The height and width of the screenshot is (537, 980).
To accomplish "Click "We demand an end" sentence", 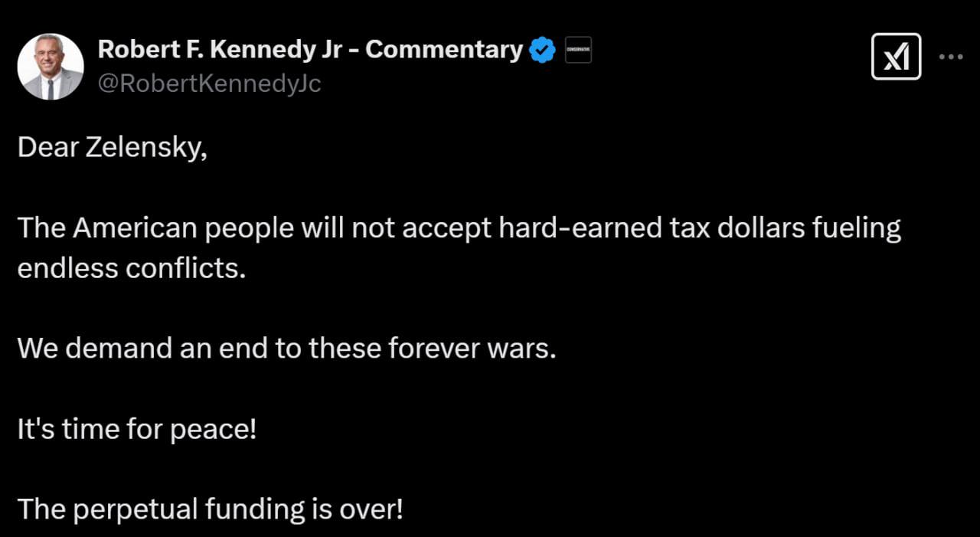I will pyautogui.click(x=286, y=349).
